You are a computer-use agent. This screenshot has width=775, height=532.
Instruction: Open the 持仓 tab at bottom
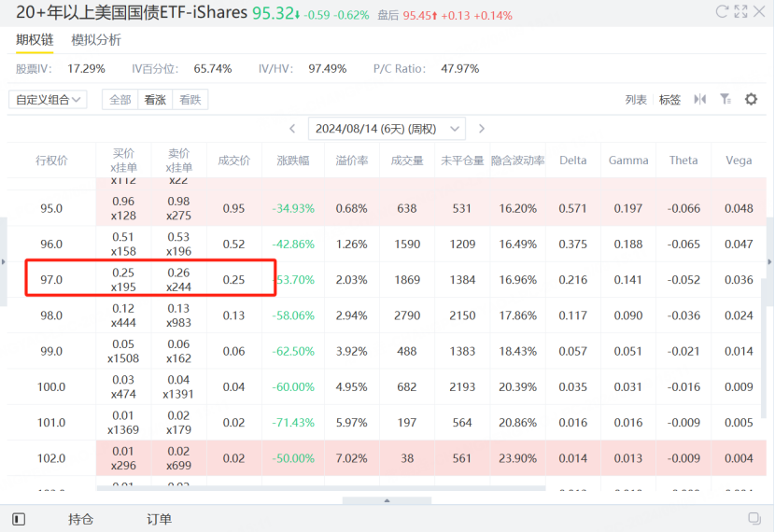[x=80, y=519]
